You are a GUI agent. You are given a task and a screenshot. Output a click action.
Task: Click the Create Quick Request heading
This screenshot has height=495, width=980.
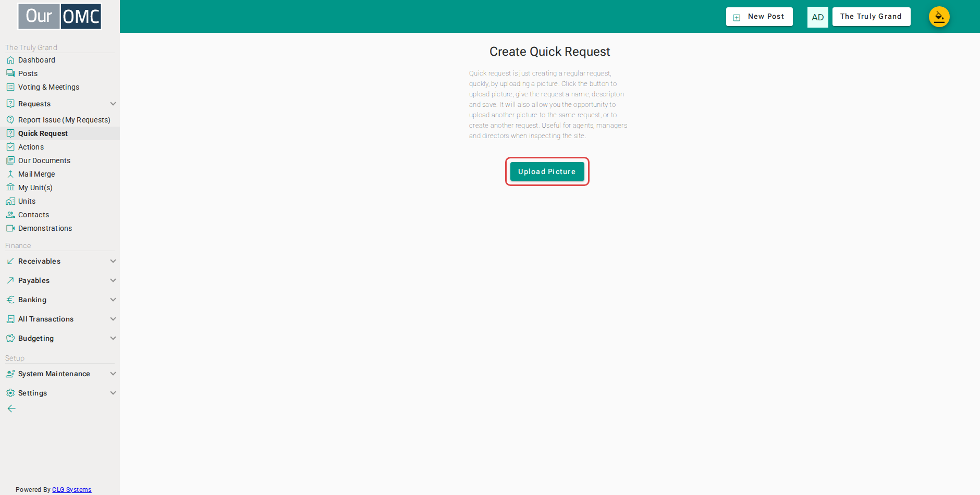tap(550, 52)
